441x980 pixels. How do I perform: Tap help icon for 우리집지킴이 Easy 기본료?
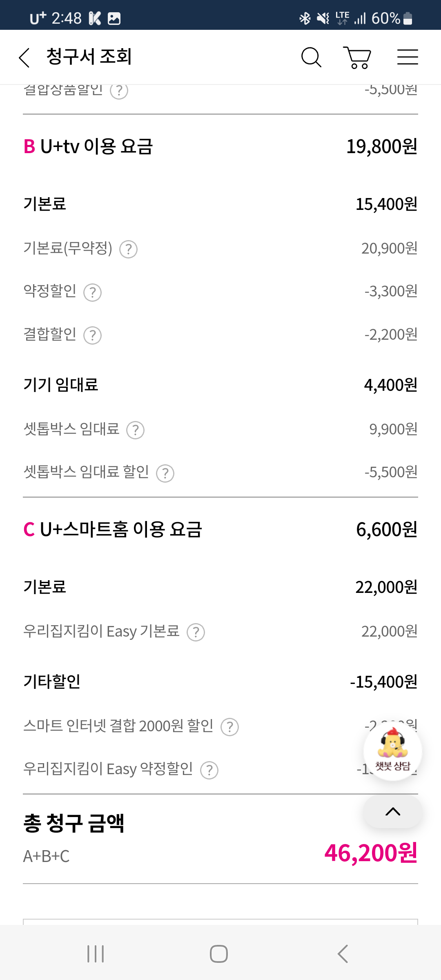[x=196, y=633]
